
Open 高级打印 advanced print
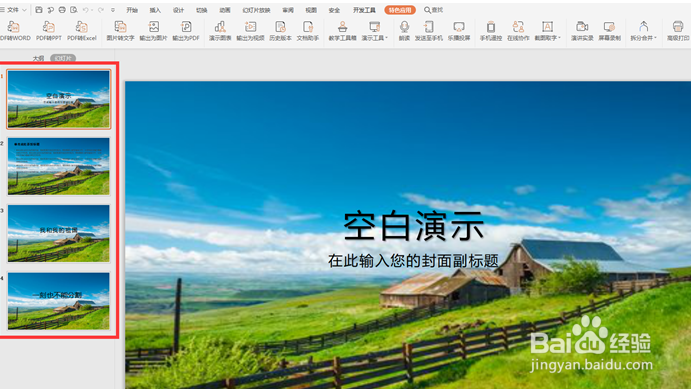pyautogui.click(x=678, y=31)
